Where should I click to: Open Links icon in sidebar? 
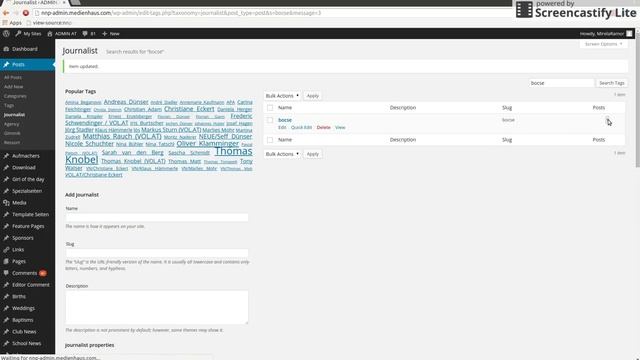[6, 249]
